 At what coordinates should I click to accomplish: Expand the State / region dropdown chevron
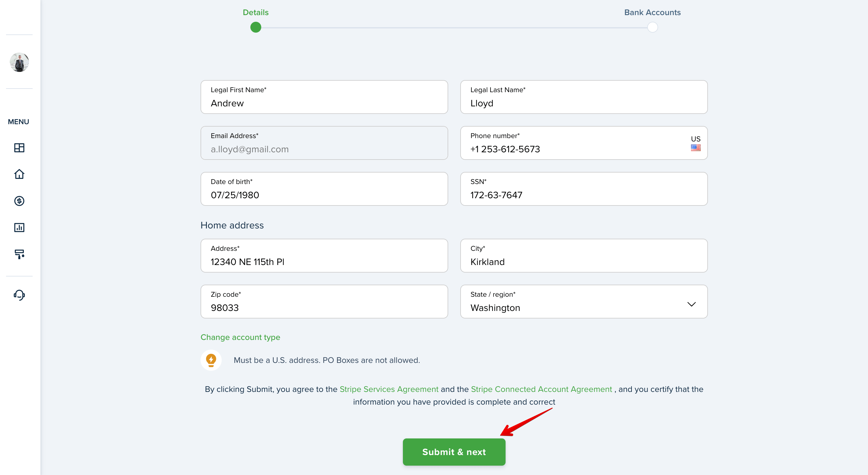pyautogui.click(x=691, y=304)
